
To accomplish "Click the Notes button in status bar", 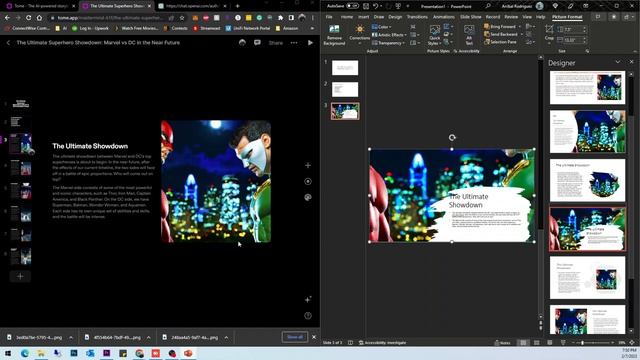I will coord(502,343).
